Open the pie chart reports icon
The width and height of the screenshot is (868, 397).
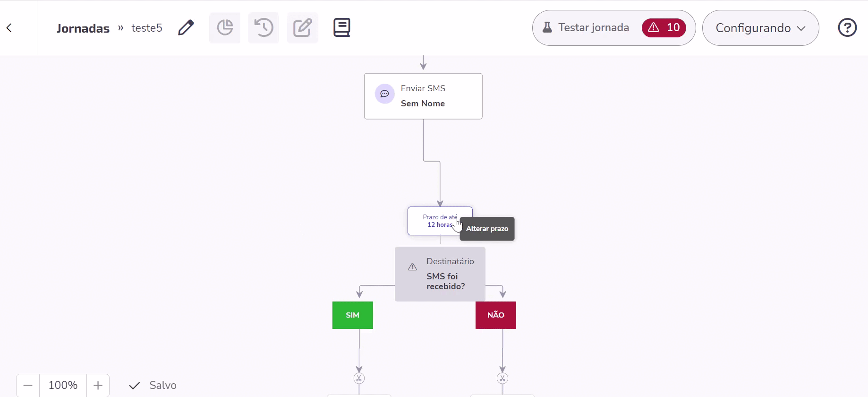(225, 27)
